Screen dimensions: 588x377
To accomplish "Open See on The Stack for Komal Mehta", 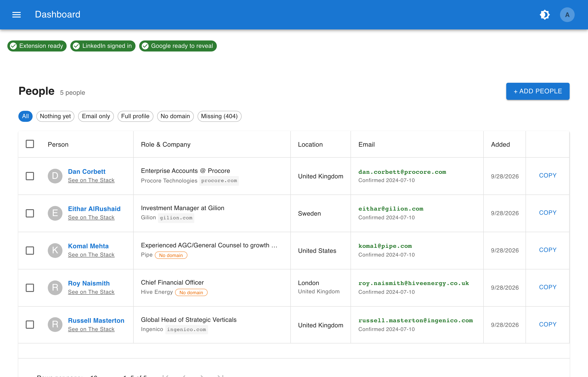I will click(x=91, y=255).
